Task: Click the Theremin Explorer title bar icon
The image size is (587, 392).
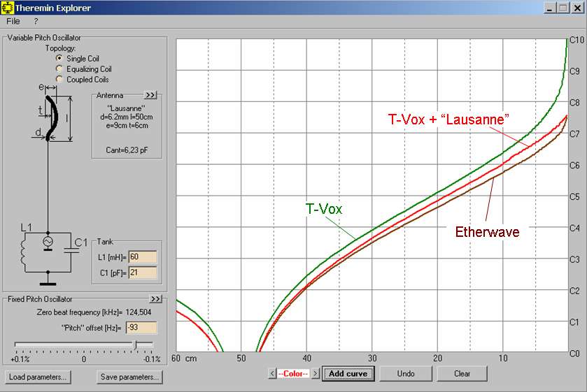Action: tap(7, 8)
